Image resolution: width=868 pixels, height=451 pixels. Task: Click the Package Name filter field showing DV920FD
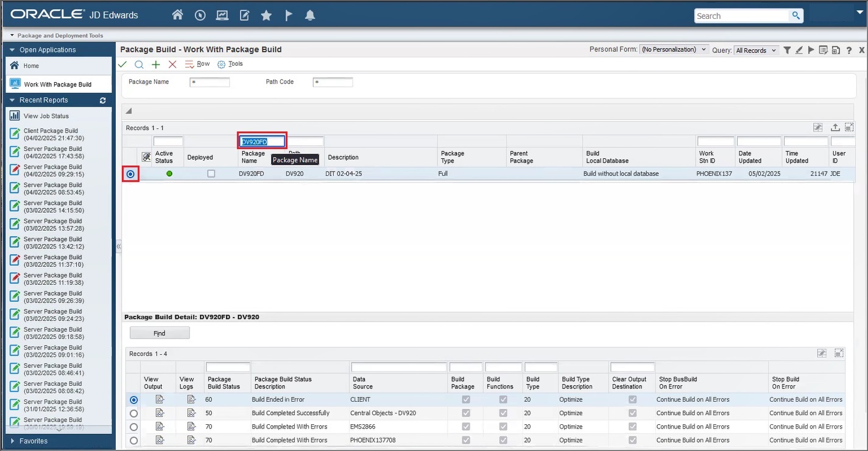click(261, 141)
